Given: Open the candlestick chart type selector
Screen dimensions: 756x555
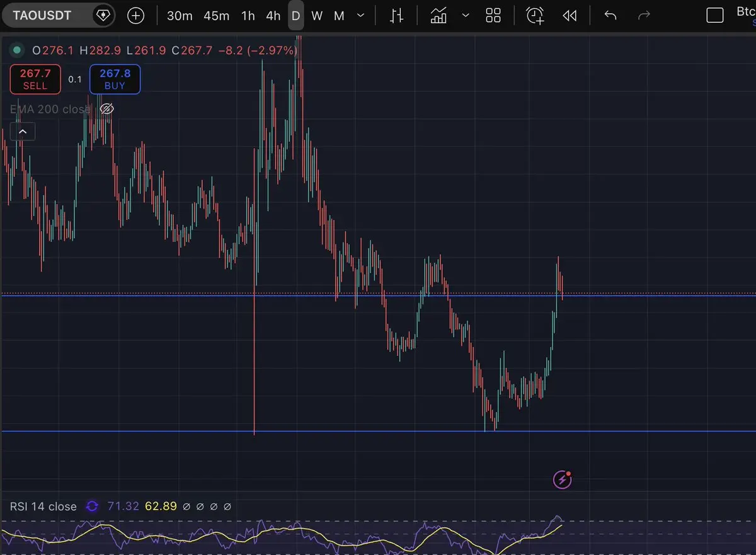Looking at the screenshot, I should click(396, 16).
